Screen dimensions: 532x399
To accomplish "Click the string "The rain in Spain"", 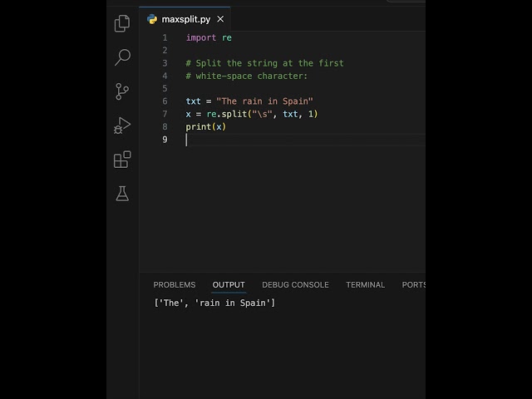I will point(264,101).
